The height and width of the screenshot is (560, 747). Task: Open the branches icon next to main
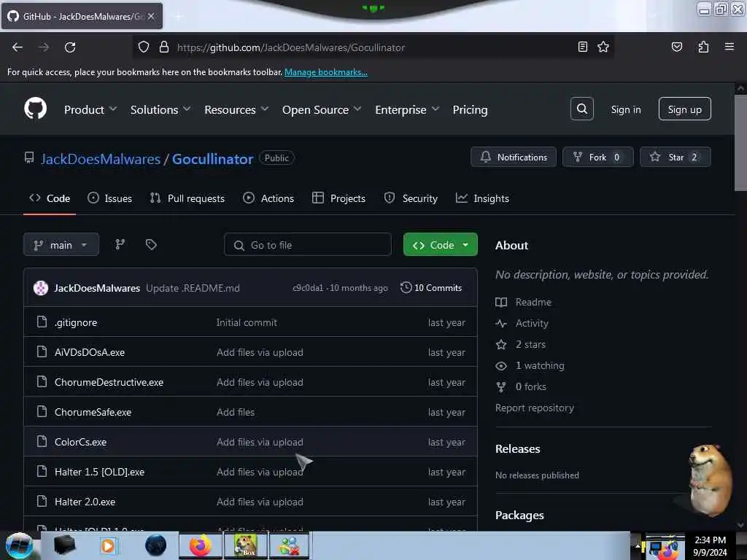coord(120,244)
